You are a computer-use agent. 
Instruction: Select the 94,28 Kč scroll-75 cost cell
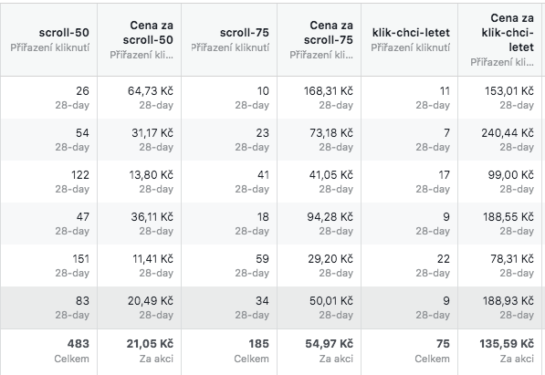319,224
